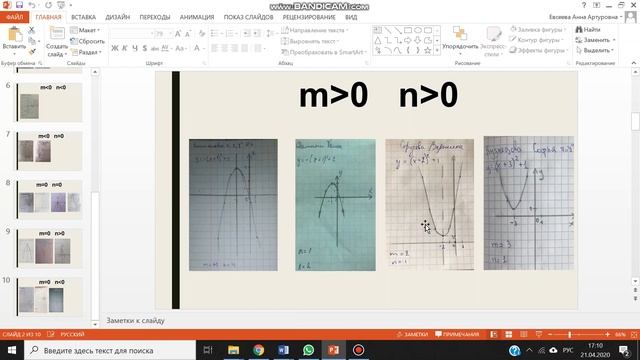This screenshot has width=640, height=360.
Task: Undo the last action in quick access toolbar
Action: (32, 5)
